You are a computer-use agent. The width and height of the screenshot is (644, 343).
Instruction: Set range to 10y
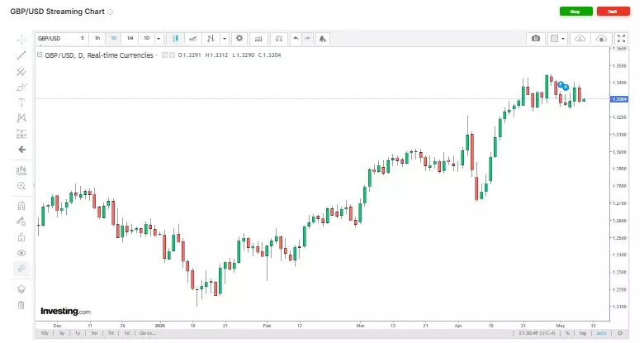[x=45, y=333]
